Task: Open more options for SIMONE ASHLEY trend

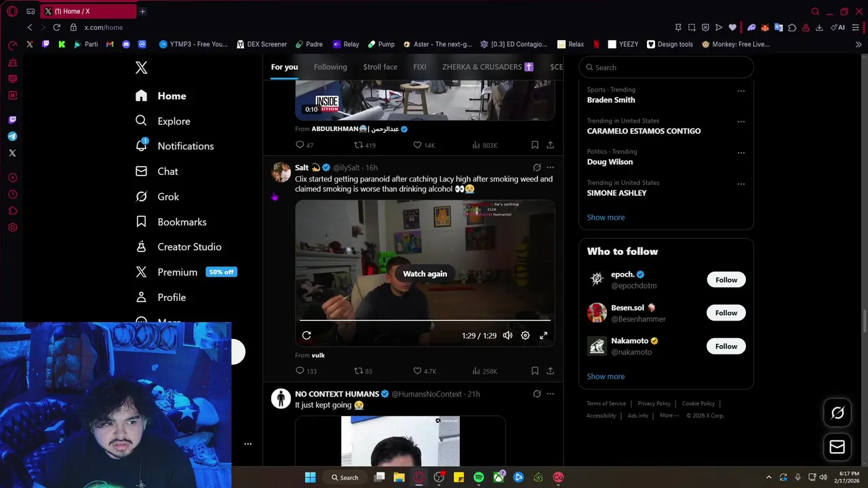Action: tap(741, 184)
